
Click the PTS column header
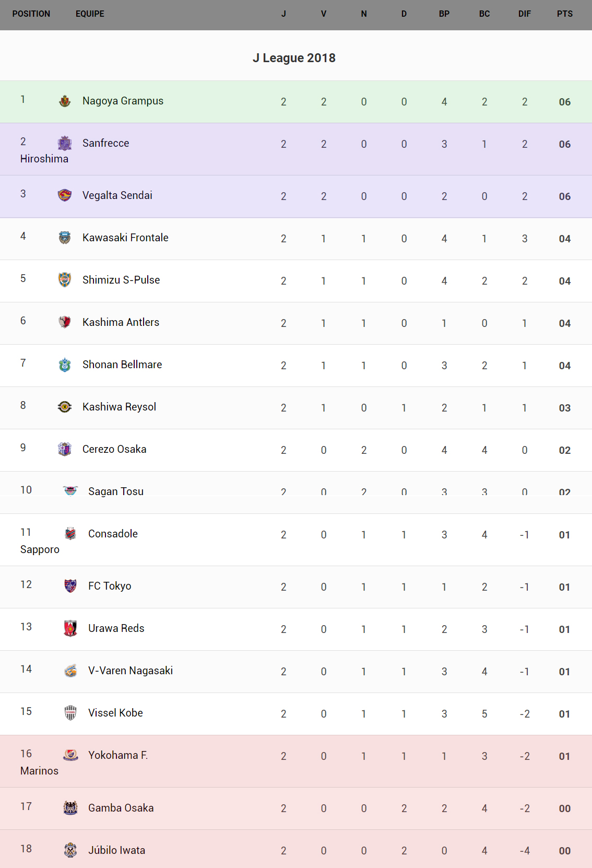(564, 14)
